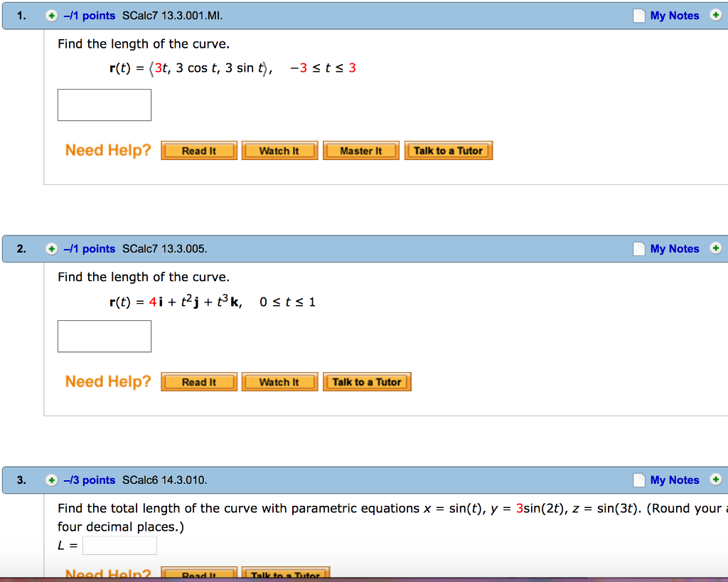Click the L = answer field in question 3

coord(119,545)
